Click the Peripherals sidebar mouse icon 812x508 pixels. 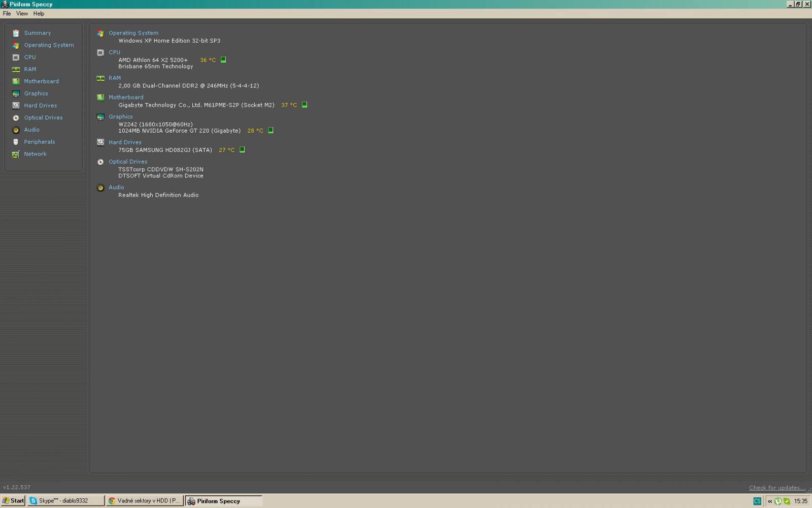pos(16,142)
